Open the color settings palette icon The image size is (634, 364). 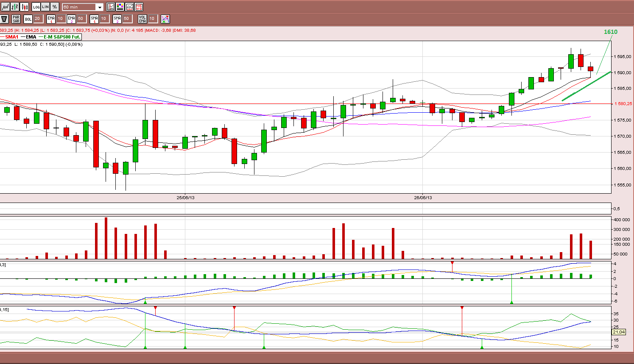120,7
